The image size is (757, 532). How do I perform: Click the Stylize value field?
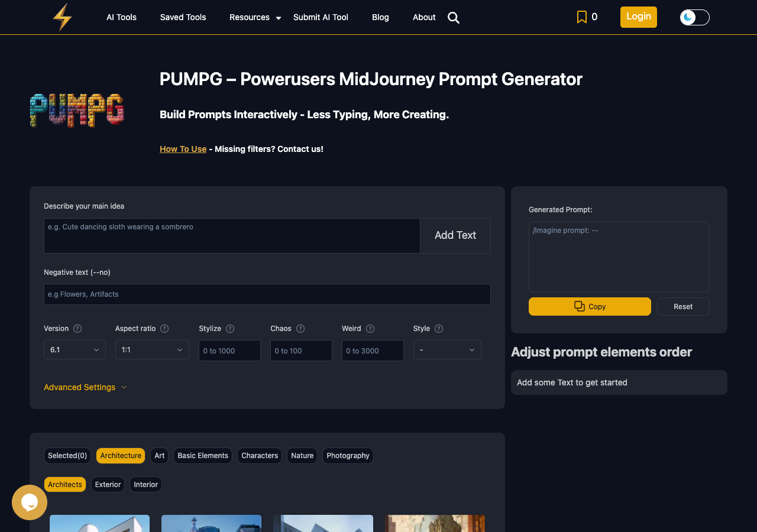(x=230, y=351)
